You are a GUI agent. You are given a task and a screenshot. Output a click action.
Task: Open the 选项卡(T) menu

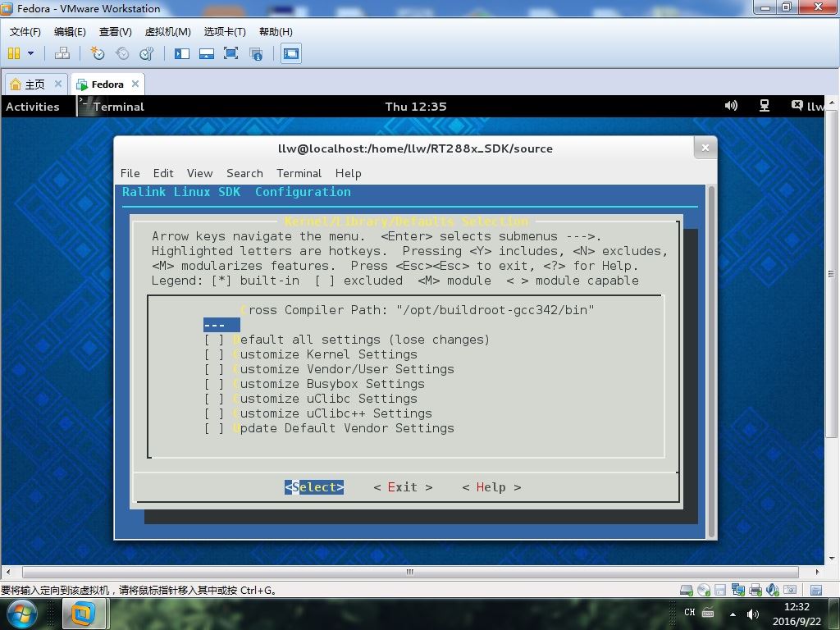point(225,32)
